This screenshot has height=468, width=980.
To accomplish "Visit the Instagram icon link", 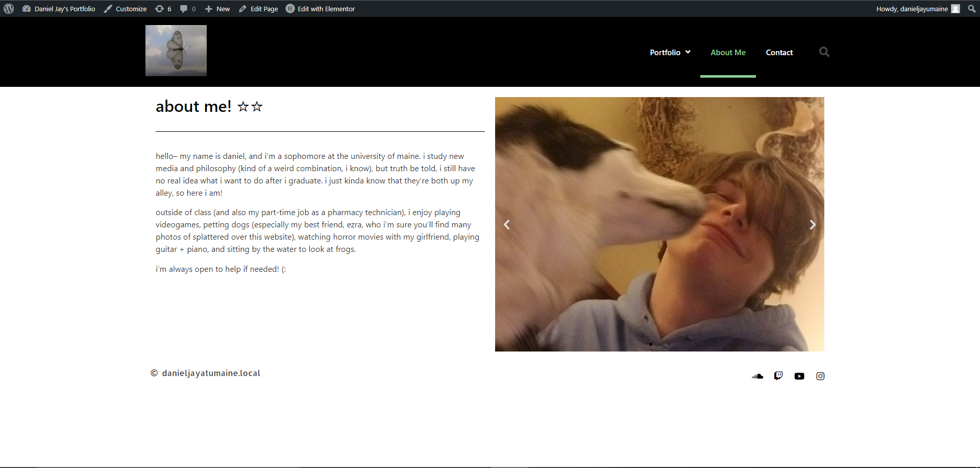I will [820, 376].
